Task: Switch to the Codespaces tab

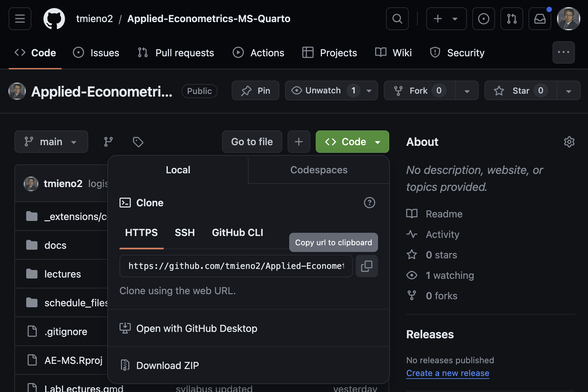Action: 319,170
